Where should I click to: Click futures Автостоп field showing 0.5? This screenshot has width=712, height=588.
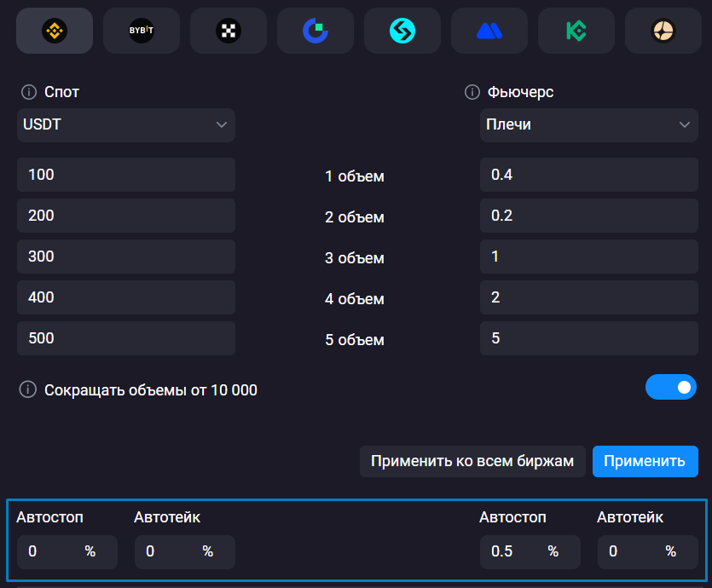coord(530,551)
